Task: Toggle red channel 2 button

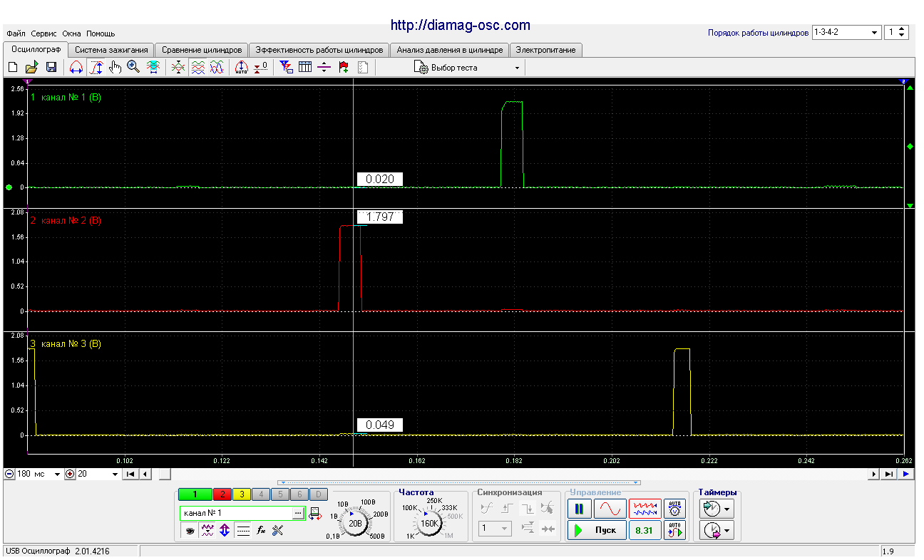Action: pos(221,494)
